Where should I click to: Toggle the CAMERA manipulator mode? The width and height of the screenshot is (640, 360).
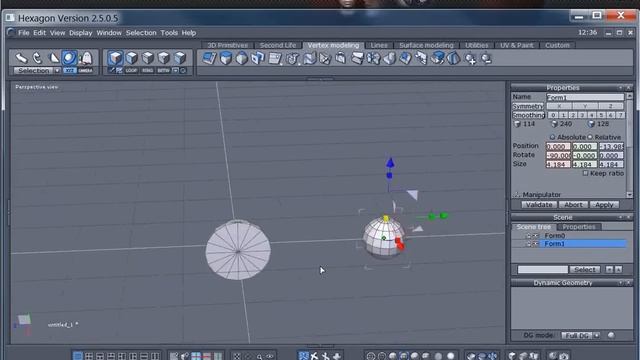pos(85,71)
